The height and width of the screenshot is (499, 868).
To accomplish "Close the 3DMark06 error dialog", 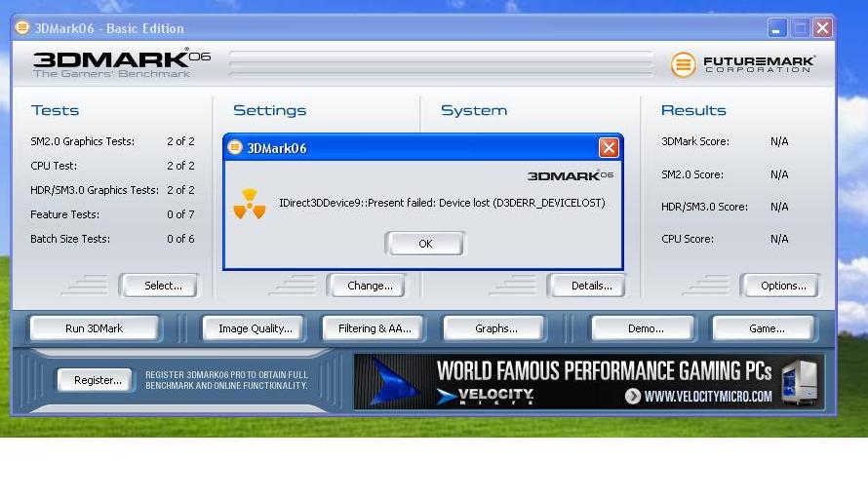I will (x=609, y=148).
